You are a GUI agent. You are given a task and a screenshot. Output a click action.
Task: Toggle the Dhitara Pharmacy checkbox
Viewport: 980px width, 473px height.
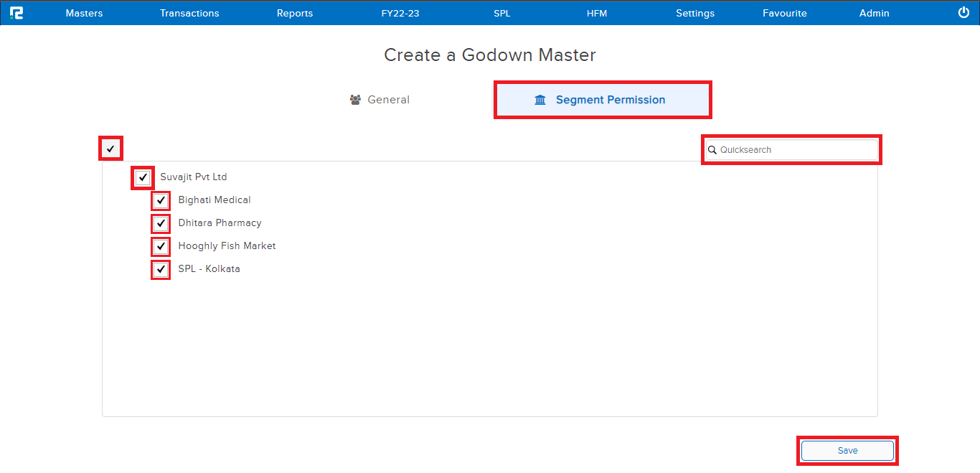(x=161, y=223)
